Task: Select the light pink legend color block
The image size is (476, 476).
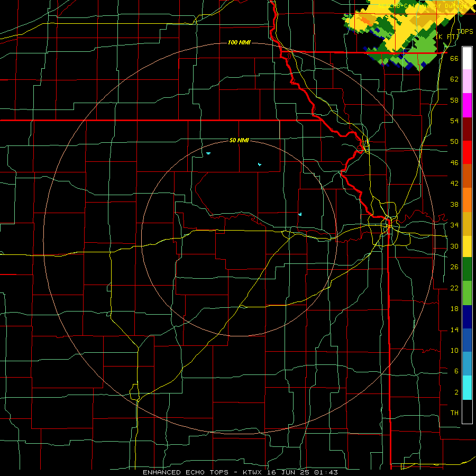Action: point(467,81)
